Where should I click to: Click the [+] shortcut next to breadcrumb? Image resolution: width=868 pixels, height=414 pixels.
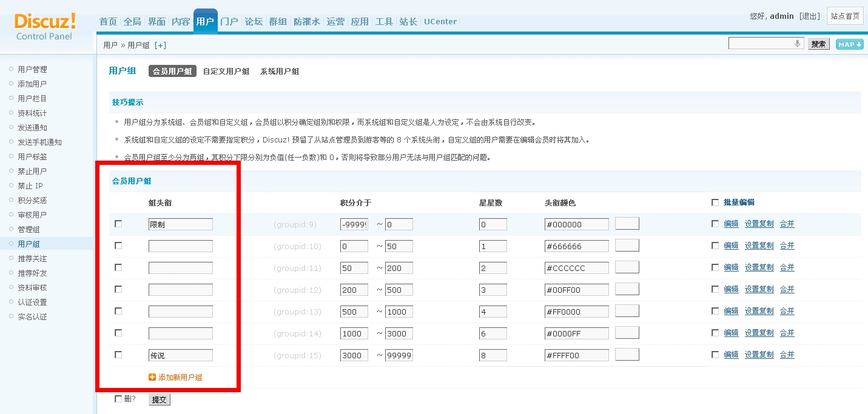tap(160, 45)
